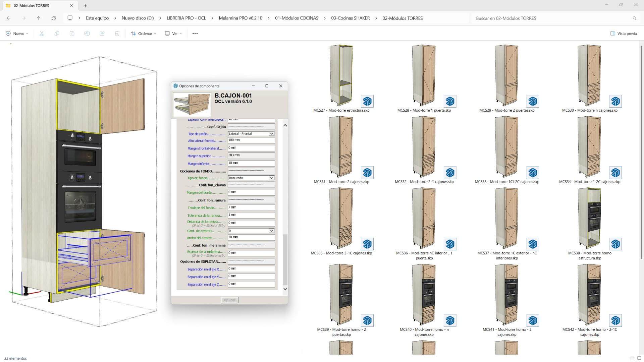The width and height of the screenshot is (644, 362).
Task: Click the Aplicar button in dialog
Action: [x=229, y=300]
